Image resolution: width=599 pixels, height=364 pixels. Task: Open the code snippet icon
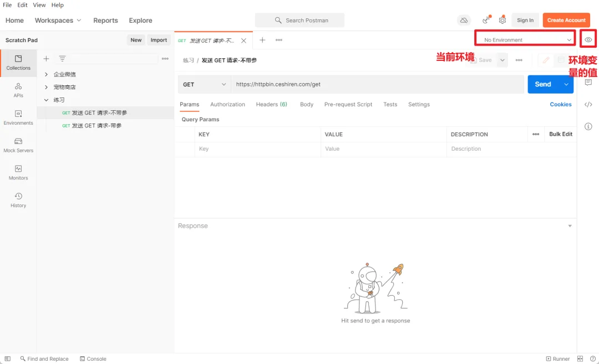click(588, 105)
